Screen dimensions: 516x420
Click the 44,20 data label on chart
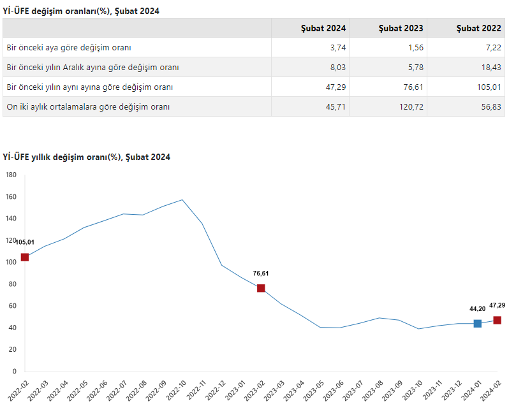478,308
